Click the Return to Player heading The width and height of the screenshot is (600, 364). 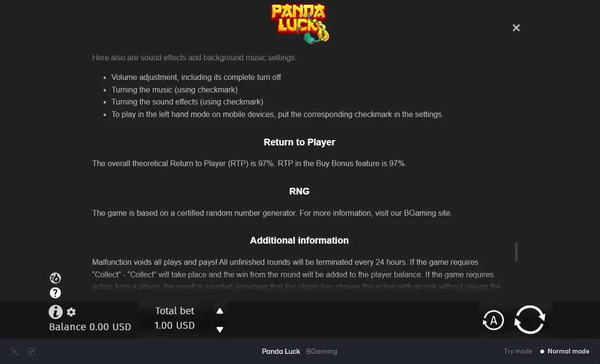tap(300, 142)
